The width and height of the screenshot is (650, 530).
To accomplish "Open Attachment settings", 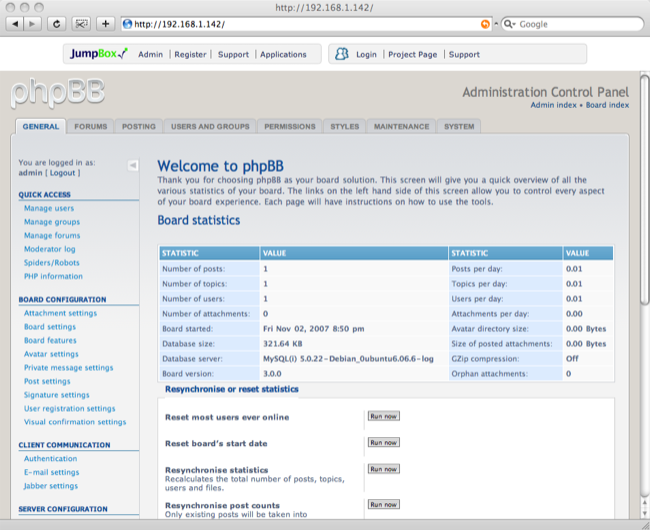I will (61, 313).
